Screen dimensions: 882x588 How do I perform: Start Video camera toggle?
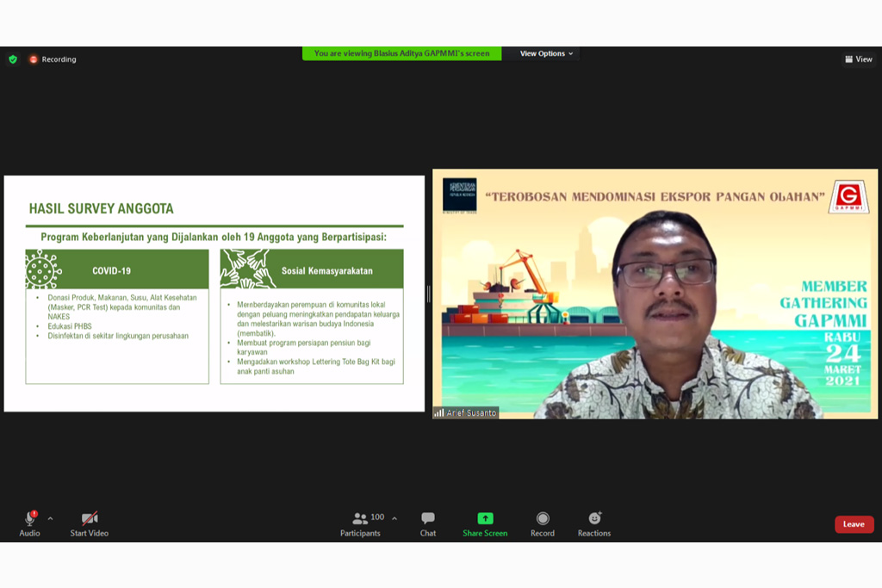pyautogui.click(x=90, y=524)
